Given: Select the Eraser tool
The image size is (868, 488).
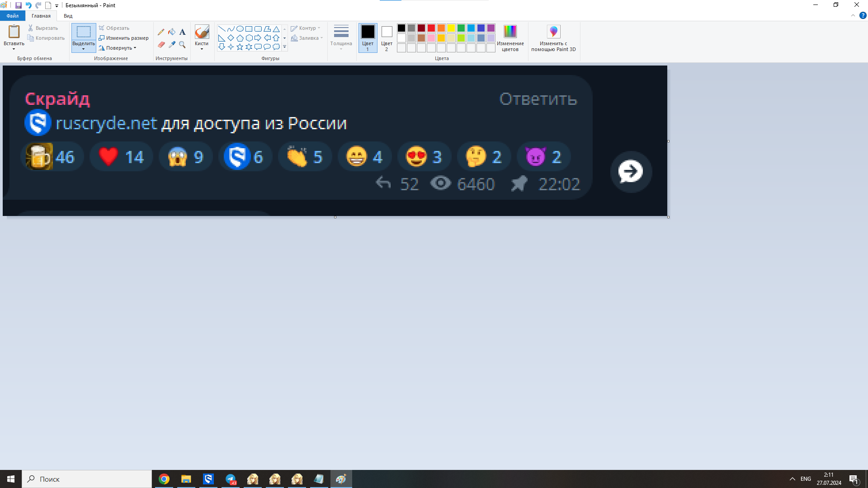Looking at the screenshot, I should [161, 45].
